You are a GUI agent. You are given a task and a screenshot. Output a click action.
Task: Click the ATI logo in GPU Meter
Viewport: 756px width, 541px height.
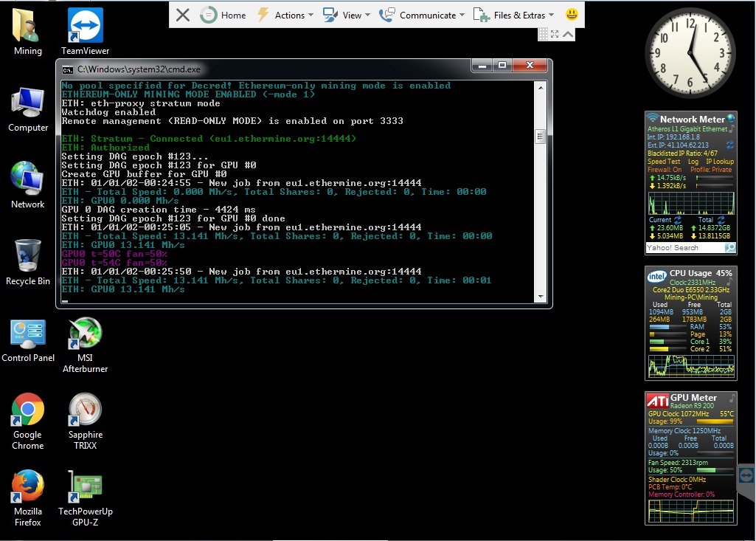tap(658, 400)
